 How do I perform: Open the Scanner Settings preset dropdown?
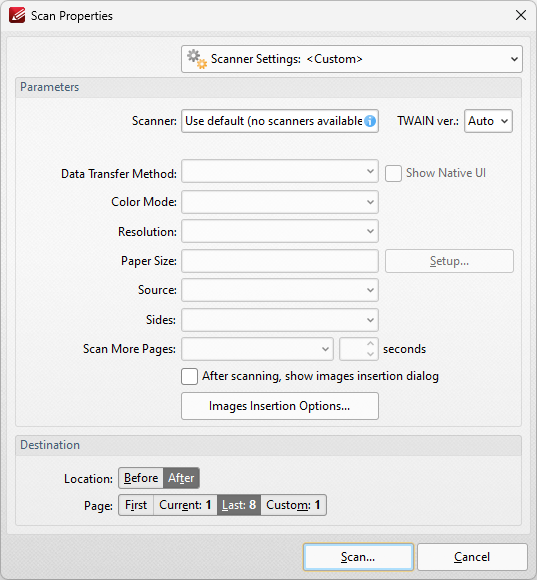[x=352, y=59]
